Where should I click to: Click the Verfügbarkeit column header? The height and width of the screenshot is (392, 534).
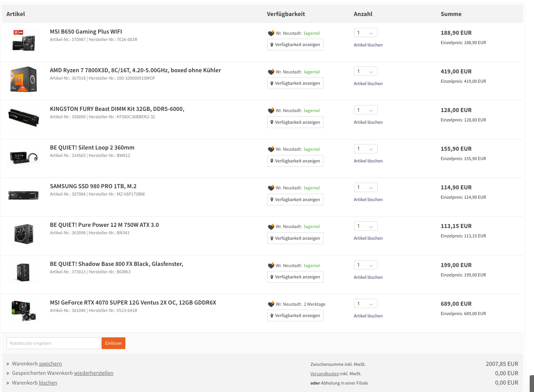point(286,14)
